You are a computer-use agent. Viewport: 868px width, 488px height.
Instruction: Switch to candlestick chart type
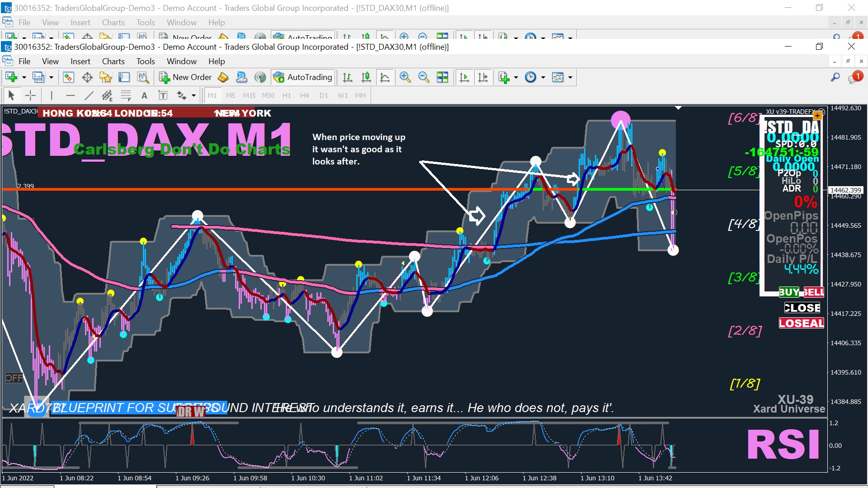pos(366,77)
